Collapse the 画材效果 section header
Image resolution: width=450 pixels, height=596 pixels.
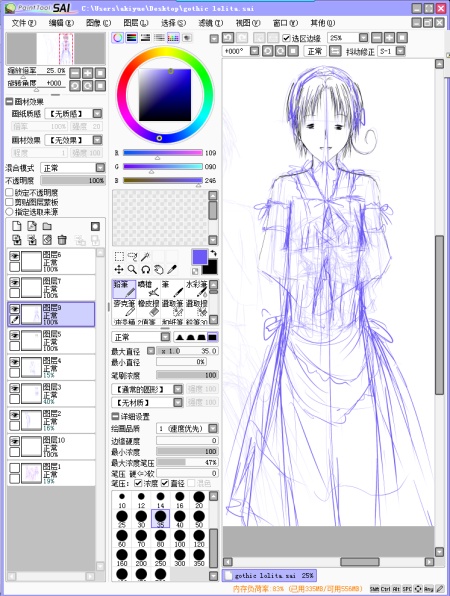[x=10, y=101]
